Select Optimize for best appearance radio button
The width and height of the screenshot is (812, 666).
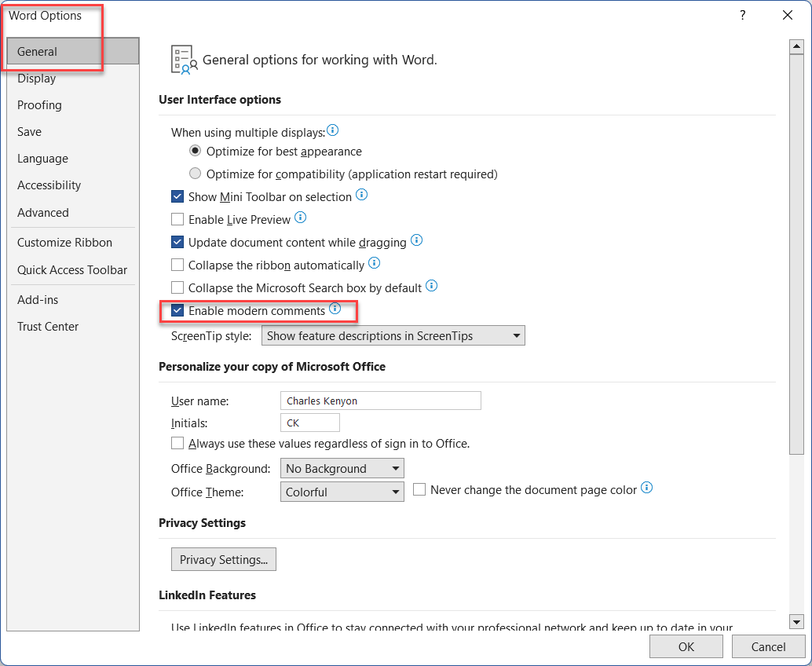coord(195,151)
